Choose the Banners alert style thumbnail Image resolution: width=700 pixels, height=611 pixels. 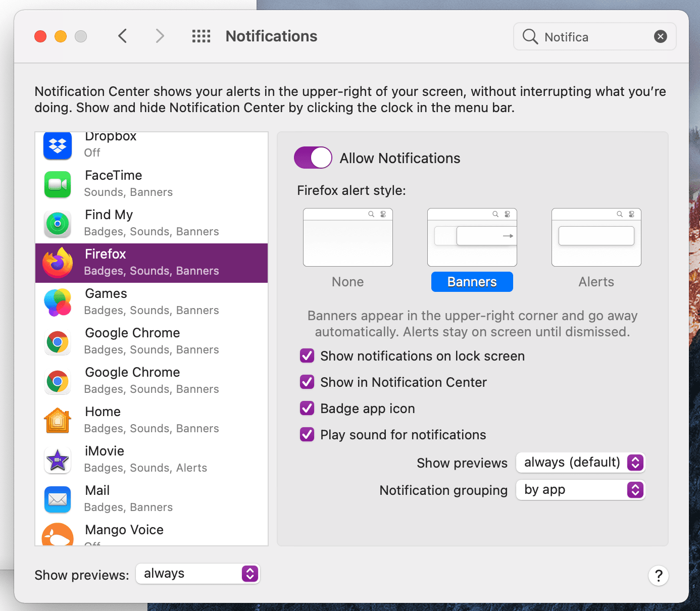click(x=472, y=237)
